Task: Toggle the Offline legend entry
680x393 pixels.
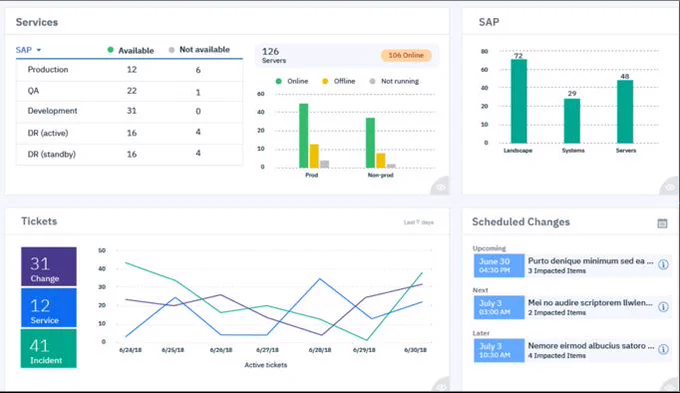Action: point(339,81)
